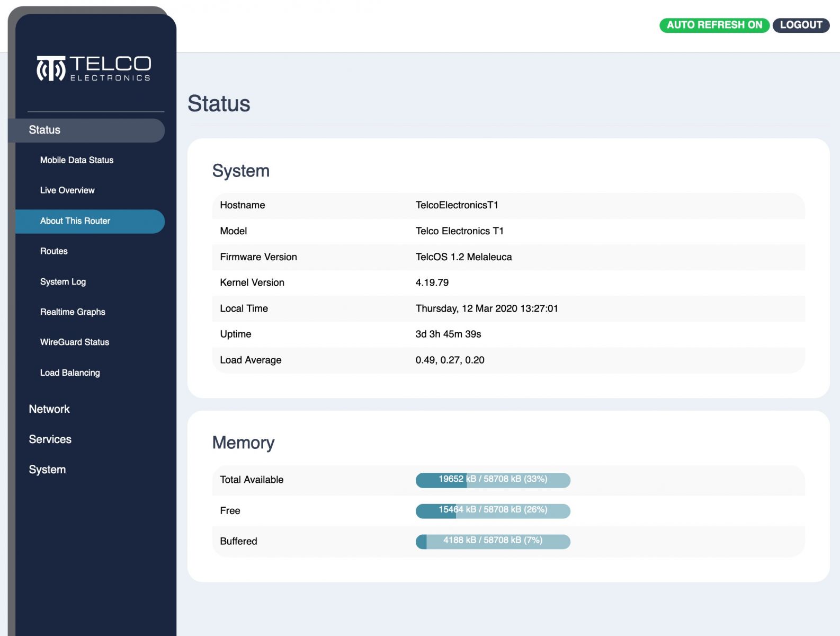This screenshot has width=840, height=636.
Task: Open Realtime Graphs
Action: coord(73,312)
